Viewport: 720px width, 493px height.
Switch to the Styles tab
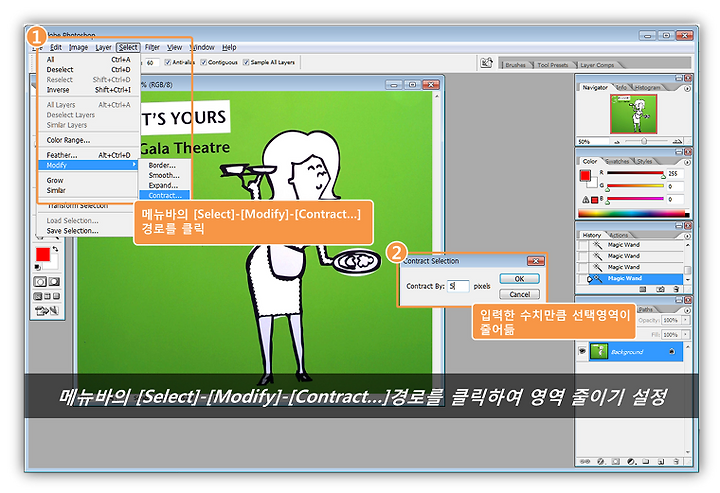point(645,161)
